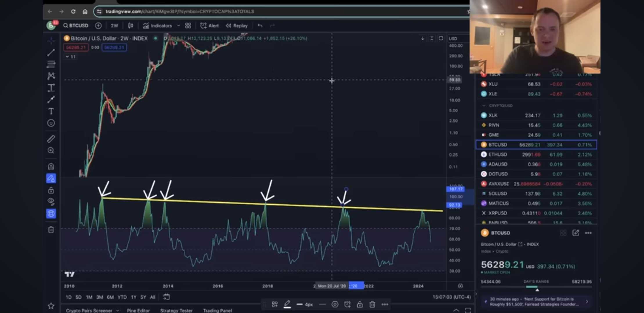This screenshot has height=313, width=644.
Task: Toggle lock all drawing tools
Action: click(51, 190)
